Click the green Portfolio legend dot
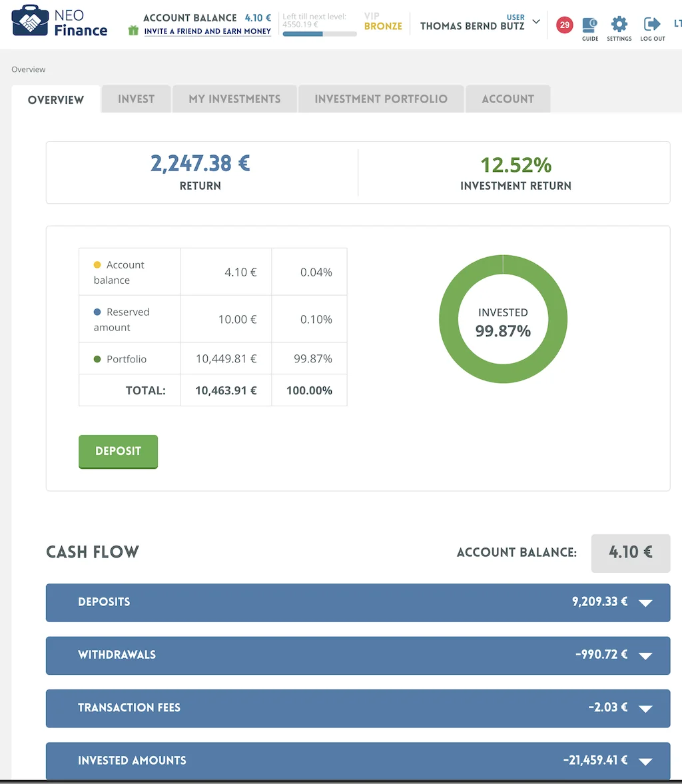682x784 pixels. click(97, 359)
